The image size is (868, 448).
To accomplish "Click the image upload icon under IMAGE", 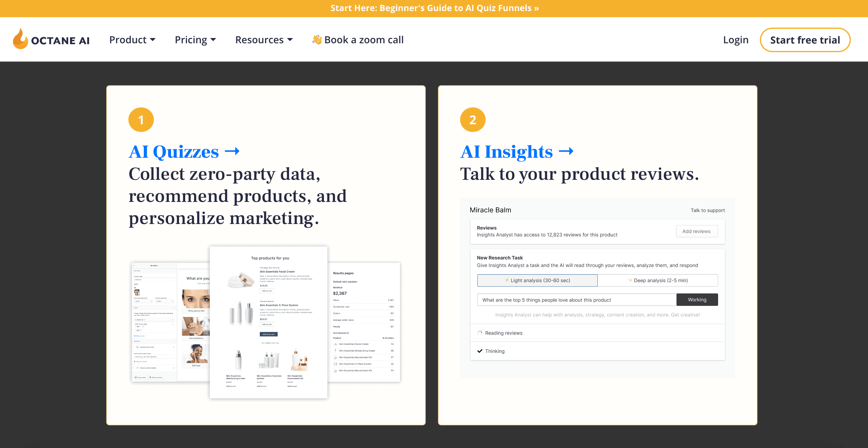I will point(135,288).
